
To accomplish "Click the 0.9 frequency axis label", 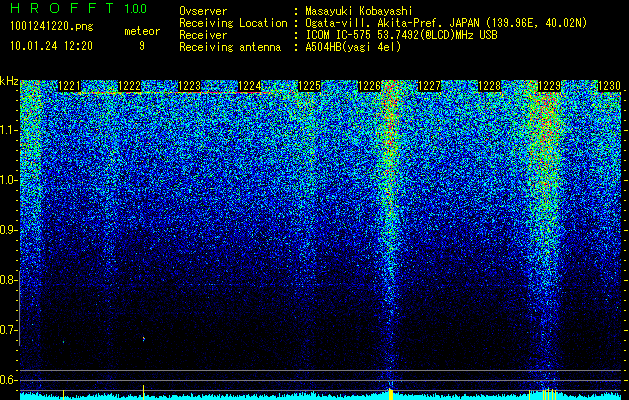I will 8,230.
